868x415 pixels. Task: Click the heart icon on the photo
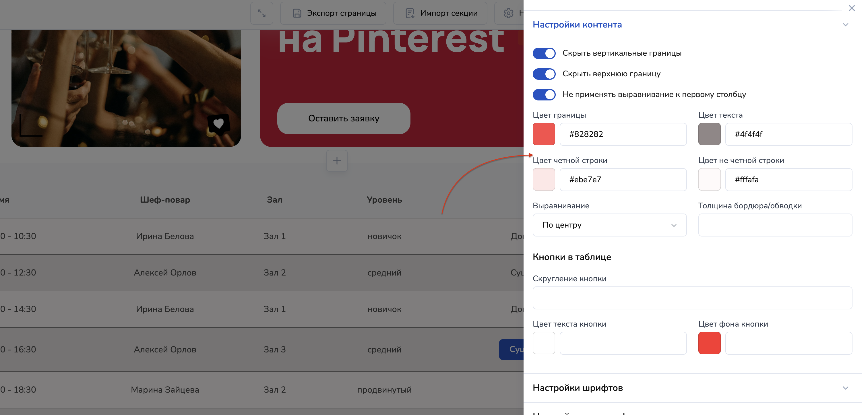(x=218, y=124)
